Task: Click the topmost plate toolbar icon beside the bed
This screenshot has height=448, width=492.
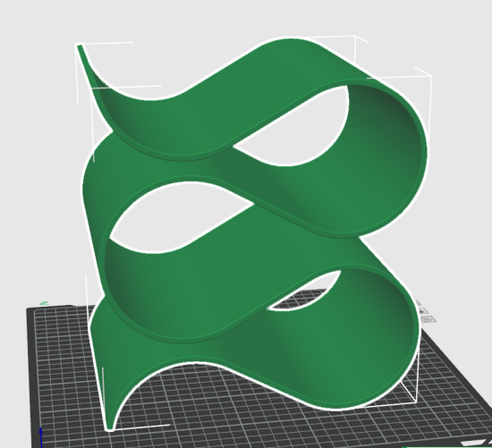Action: click(418, 303)
